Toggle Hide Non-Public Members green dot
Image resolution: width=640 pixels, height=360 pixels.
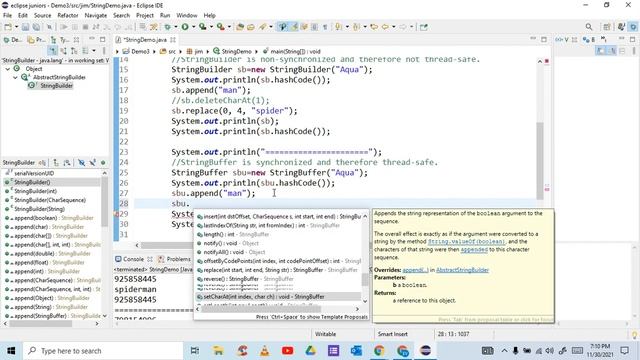103,163
